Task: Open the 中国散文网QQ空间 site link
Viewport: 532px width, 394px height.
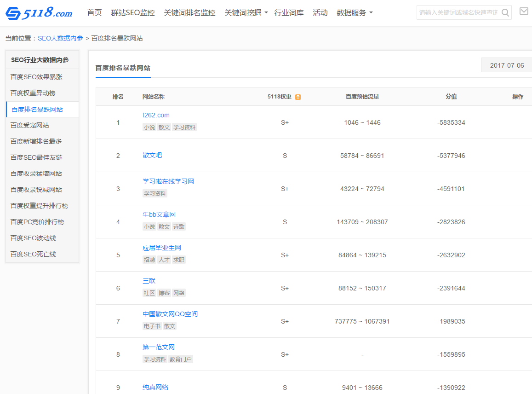Action: pyautogui.click(x=170, y=314)
